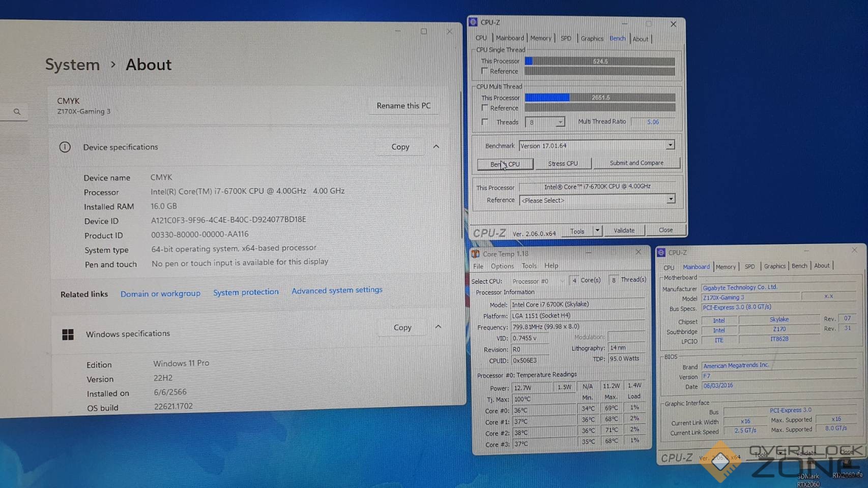
Task: Click the Stress CPU button
Action: pos(563,164)
